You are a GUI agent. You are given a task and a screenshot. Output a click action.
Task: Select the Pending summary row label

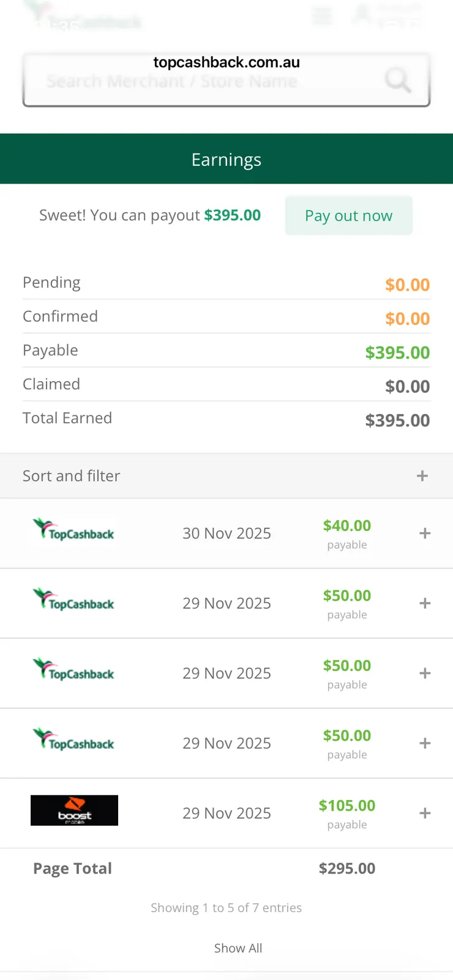click(x=51, y=283)
